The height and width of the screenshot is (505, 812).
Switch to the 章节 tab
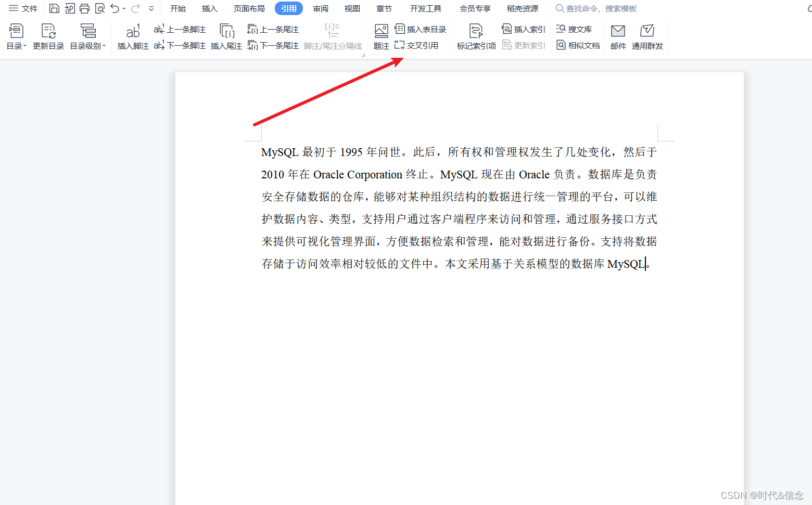[x=384, y=8]
